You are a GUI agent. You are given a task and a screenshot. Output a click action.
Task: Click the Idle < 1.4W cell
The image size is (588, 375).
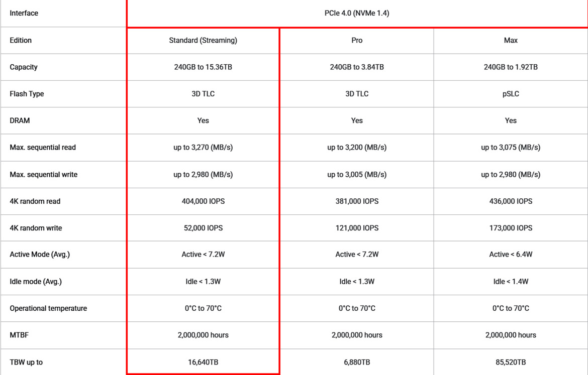(511, 282)
